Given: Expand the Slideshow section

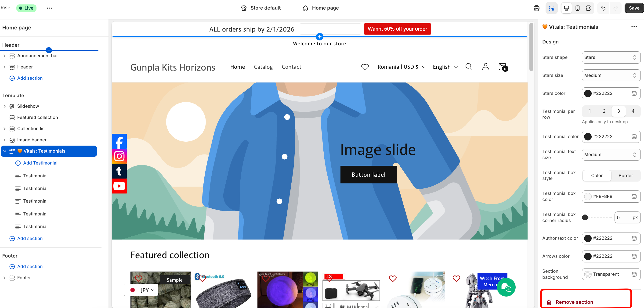Looking at the screenshot, I should (x=4, y=106).
